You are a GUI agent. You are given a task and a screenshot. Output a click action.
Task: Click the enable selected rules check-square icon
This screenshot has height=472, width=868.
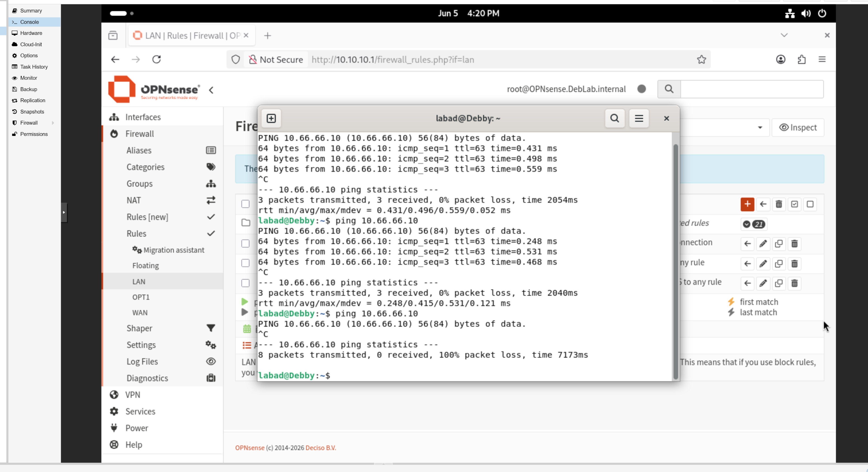click(x=794, y=204)
